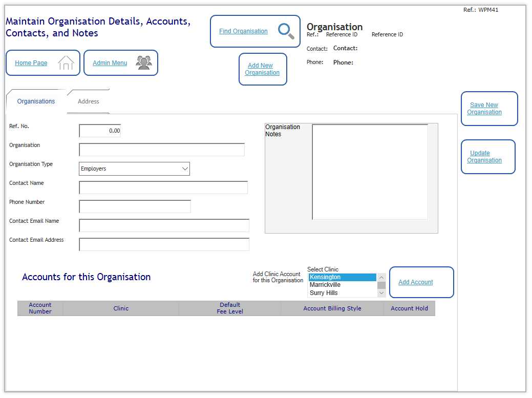Screen dimensions: 532x398
Task: Click the Account Number column header
Action: click(40, 308)
